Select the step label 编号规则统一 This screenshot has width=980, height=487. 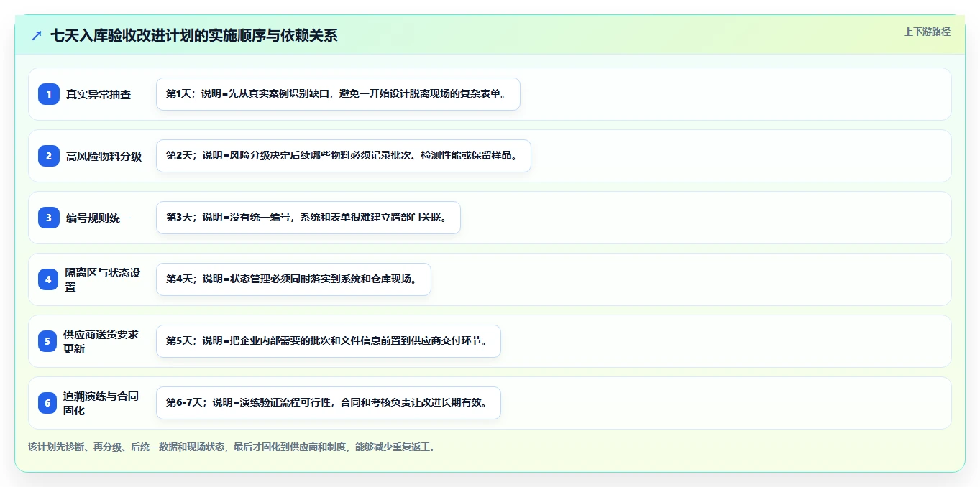click(99, 218)
